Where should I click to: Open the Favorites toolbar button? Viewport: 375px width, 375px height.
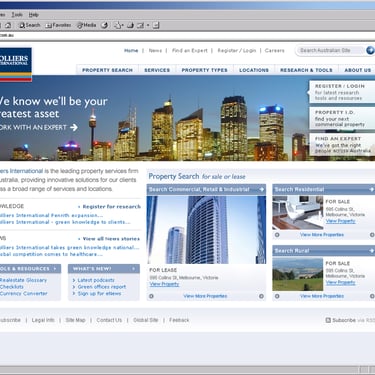pyautogui.click(x=58, y=25)
